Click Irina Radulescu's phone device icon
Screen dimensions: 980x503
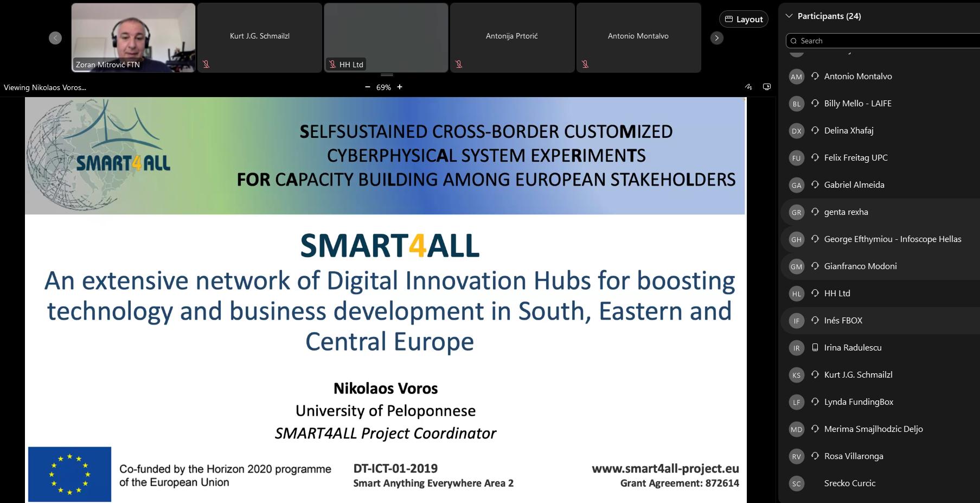point(815,348)
